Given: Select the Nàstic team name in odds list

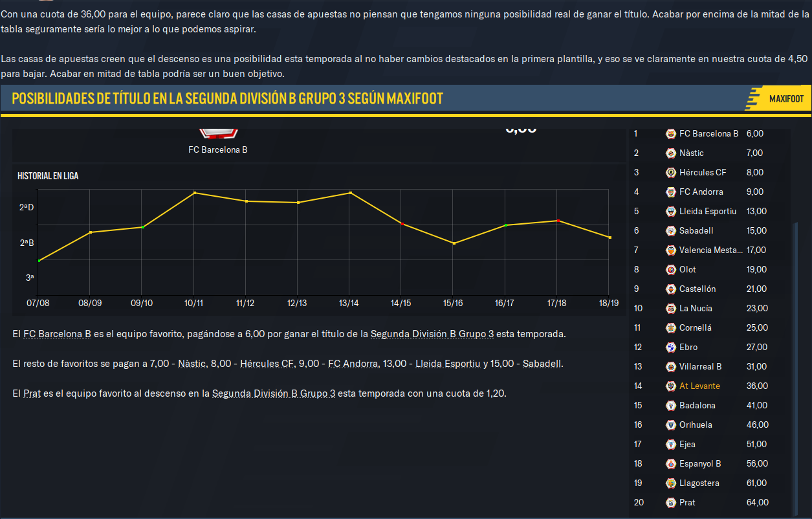Looking at the screenshot, I should tap(692, 153).
